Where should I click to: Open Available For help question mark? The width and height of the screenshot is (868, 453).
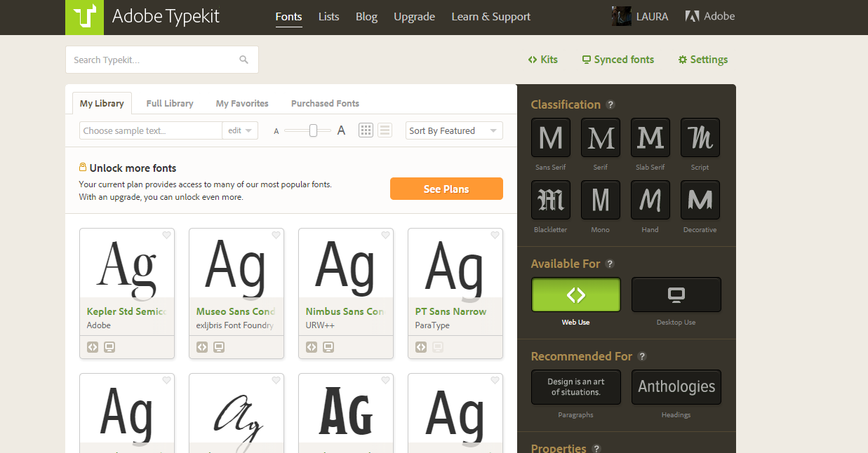click(x=610, y=264)
